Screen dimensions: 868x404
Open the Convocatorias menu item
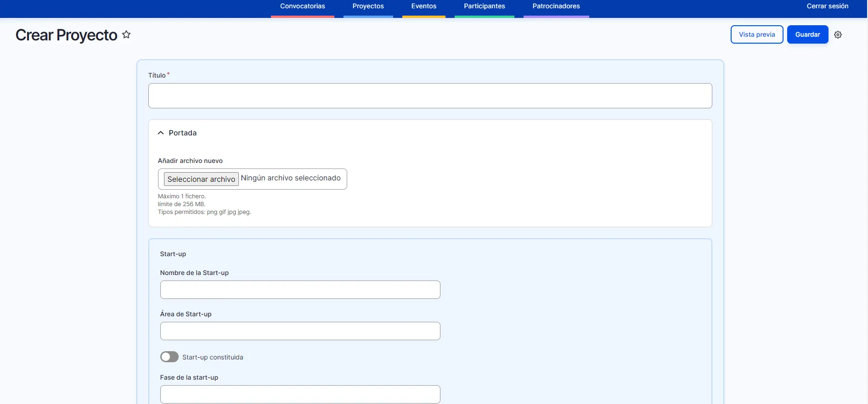(302, 6)
